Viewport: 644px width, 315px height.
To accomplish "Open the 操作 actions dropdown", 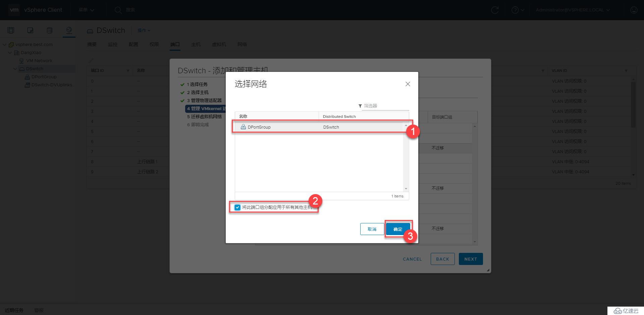I will point(144,30).
